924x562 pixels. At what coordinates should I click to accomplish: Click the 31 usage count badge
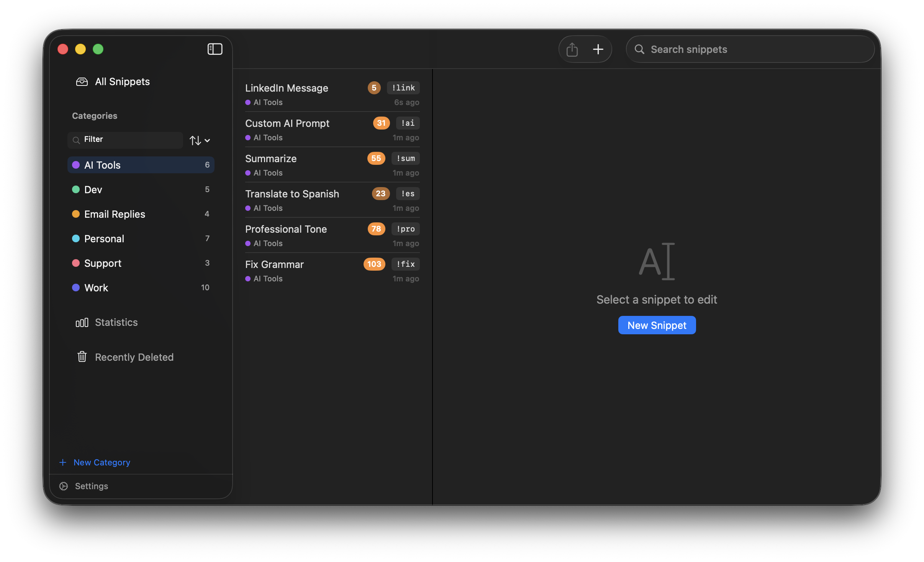pyautogui.click(x=381, y=123)
